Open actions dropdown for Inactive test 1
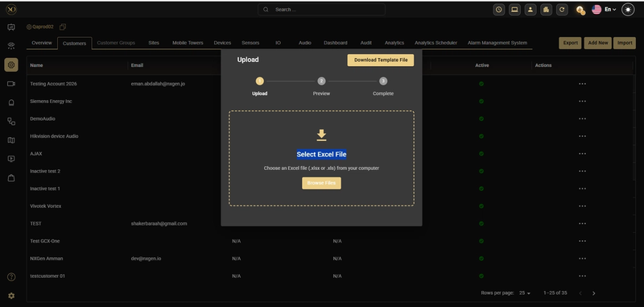Image resolution: width=644 pixels, height=307 pixels. pos(582,189)
